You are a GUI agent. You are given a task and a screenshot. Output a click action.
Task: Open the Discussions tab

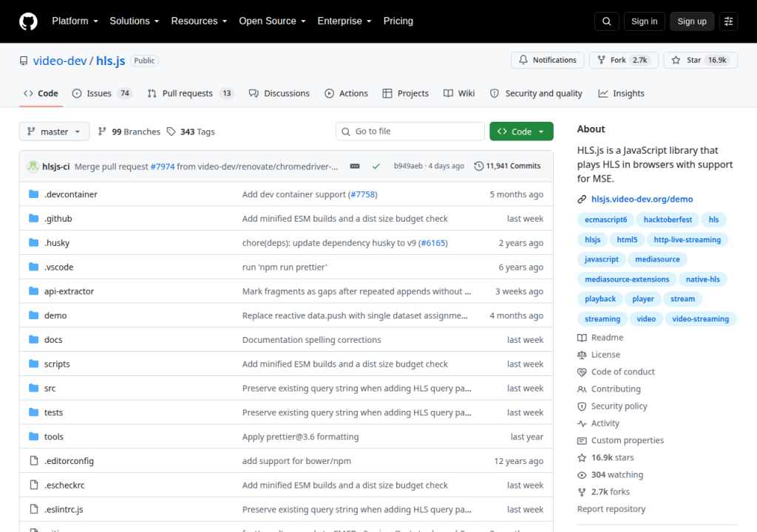(279, 94)
